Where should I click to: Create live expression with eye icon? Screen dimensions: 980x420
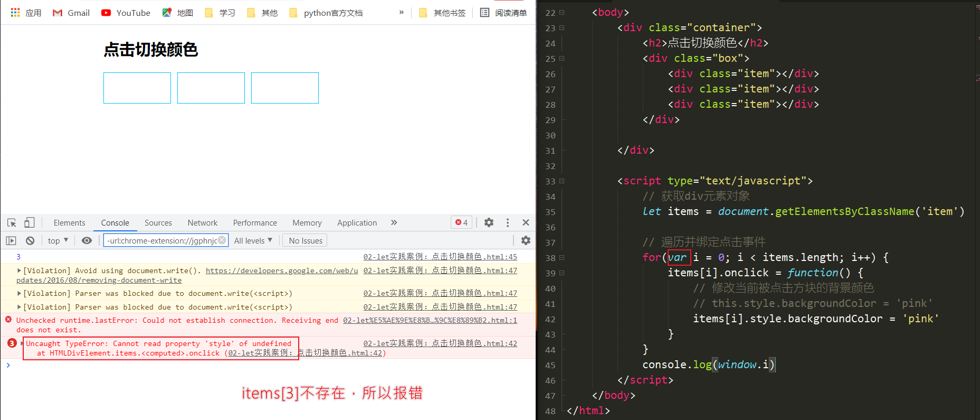pos(87,240)
